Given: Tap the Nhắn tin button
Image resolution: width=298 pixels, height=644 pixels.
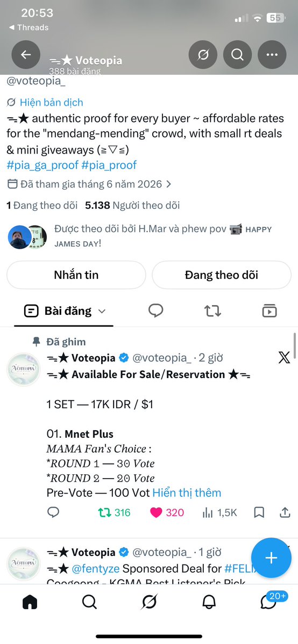Looking at the screenshot, I should tap(76, 275).
